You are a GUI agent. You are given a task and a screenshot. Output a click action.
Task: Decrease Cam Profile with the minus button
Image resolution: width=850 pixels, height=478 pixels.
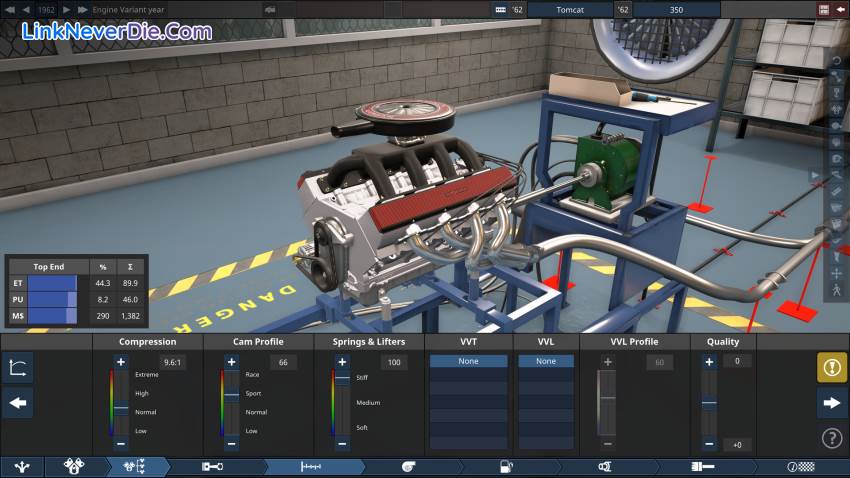(232, 443)
